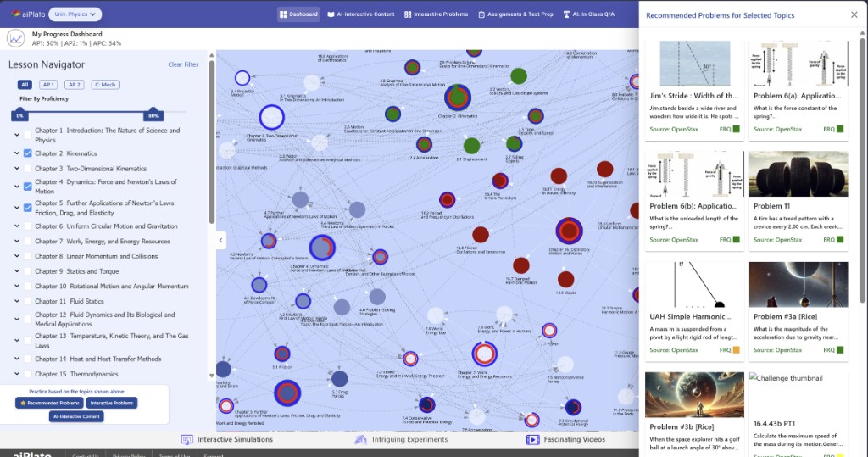Click the green difficulty swatch on Problem 11
The width and height of the screenshot is (868, 457).
[840, 240]
